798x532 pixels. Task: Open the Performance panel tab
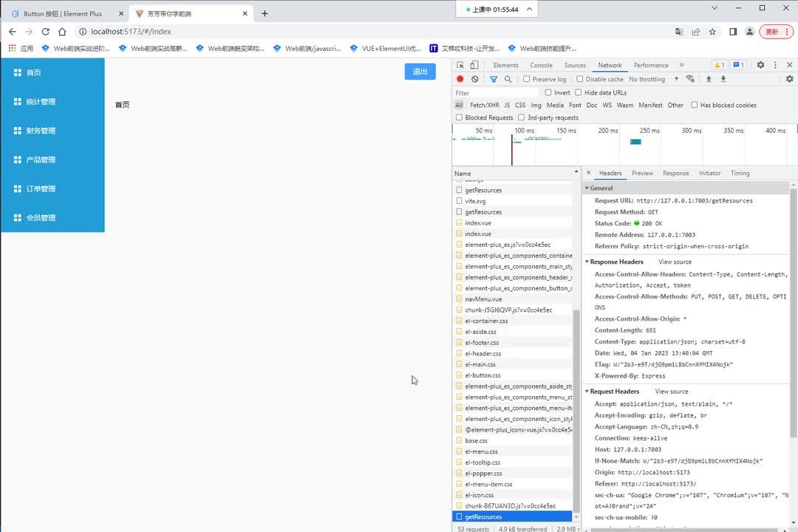pyautogui.click(x=651, y=65)
